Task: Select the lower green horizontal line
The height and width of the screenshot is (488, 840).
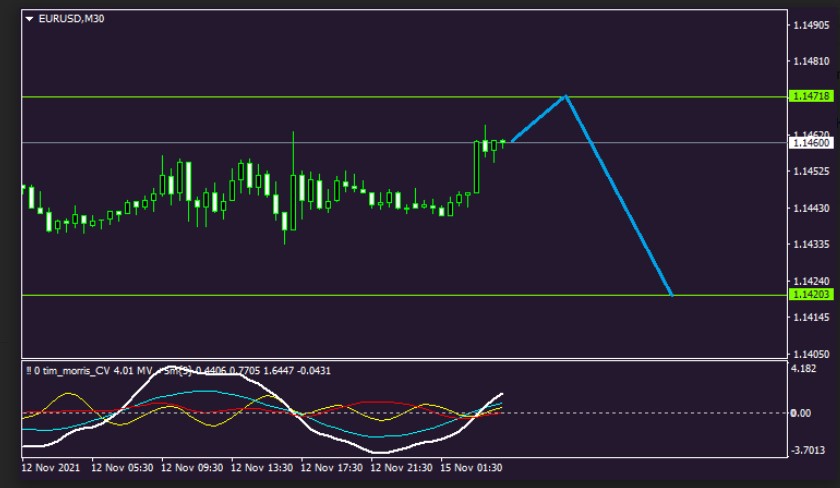Action: (300, 295)
